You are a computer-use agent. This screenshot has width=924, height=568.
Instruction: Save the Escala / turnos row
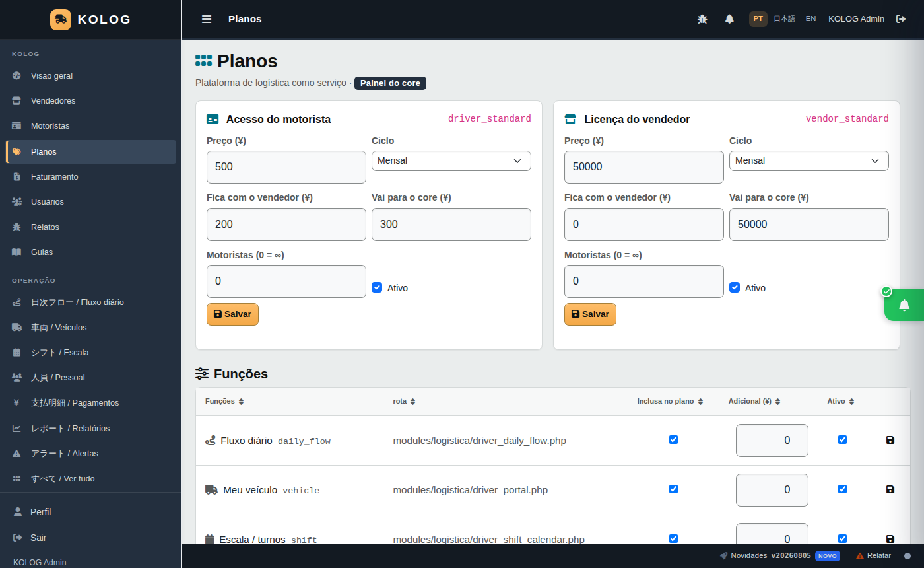pos(890,539)
